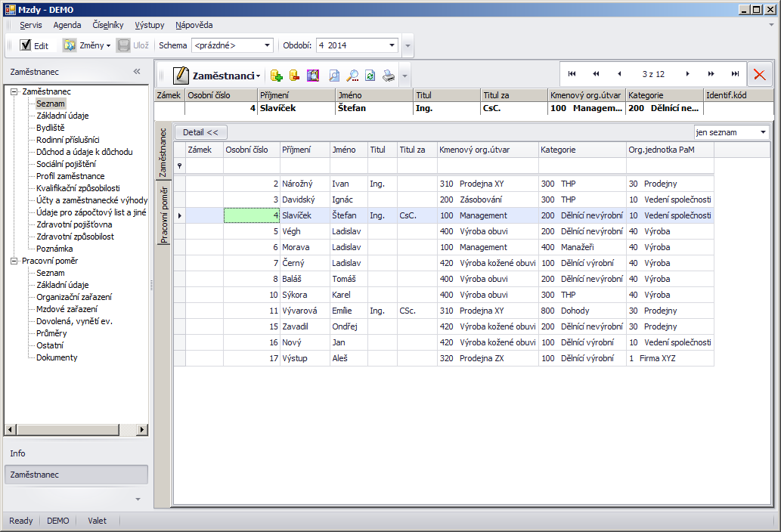This screenshot has height=532, width=781.
Task: Go to the next record arrow
Action: pos(687,74)
